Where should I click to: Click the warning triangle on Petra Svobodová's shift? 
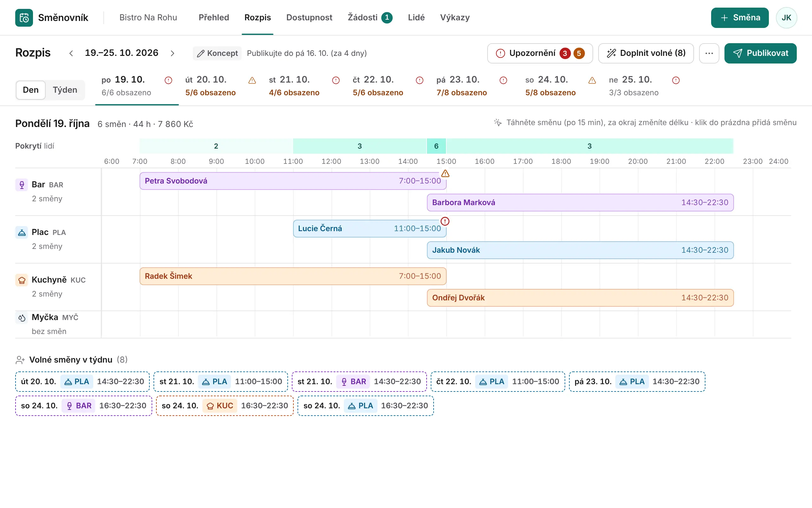coord(445,173)
